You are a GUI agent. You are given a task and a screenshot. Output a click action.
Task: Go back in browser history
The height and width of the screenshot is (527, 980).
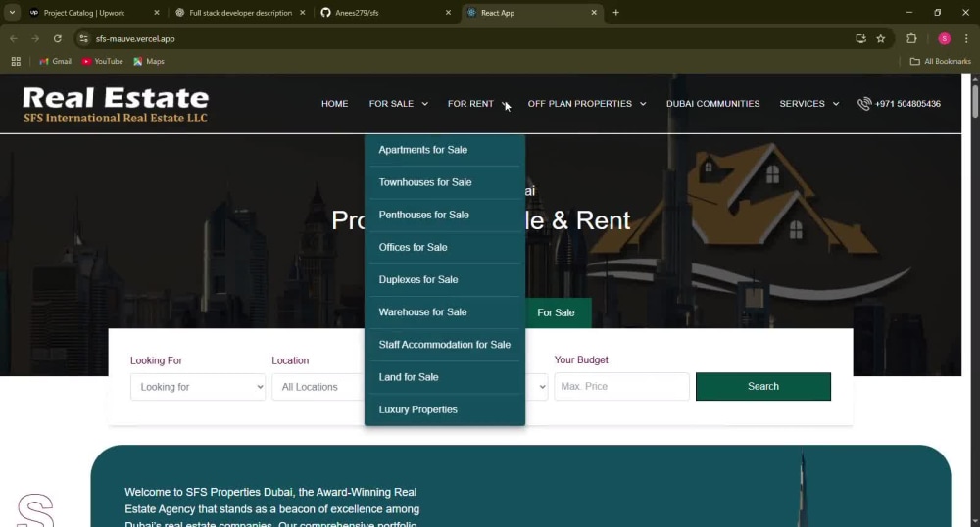pos(14,39)
